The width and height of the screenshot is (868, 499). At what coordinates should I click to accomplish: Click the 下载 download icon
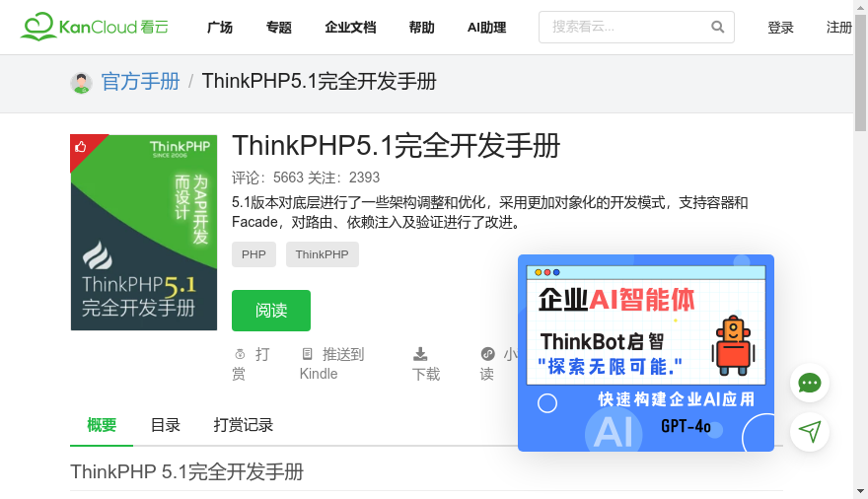(420, 354)
